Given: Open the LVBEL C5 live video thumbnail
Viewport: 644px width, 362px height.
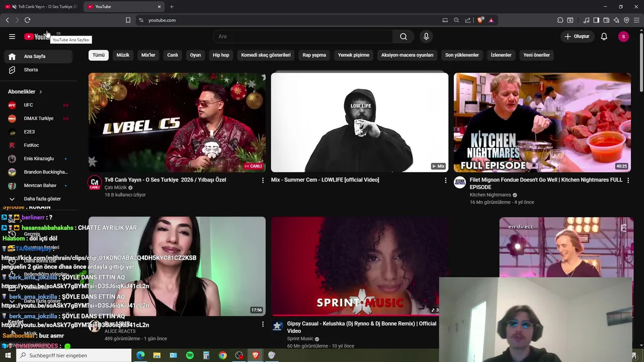Looking at the screenshot, I should (x=177, y=123).
